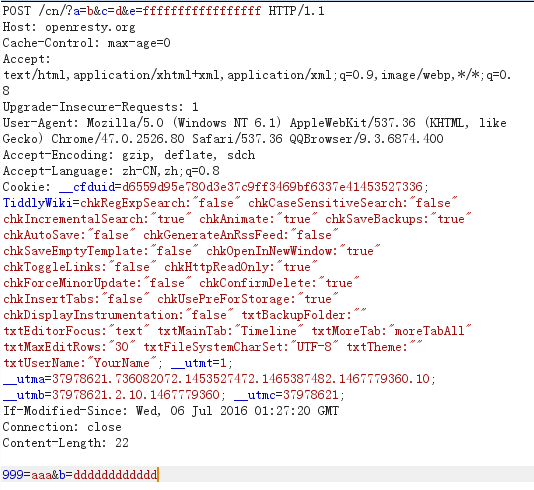The height and width of the screenshot is (490, 534).
Task: Click the Accept: header label
Action: click(27, 59)
